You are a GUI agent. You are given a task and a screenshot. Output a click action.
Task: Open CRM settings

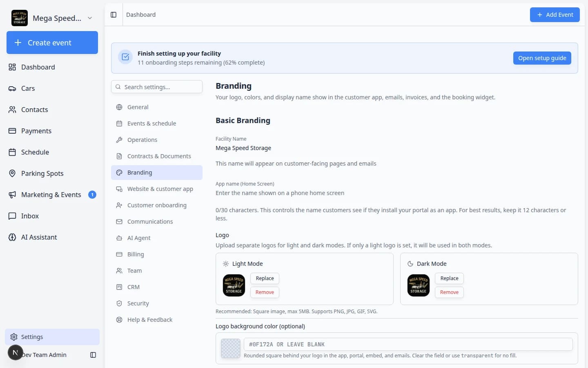pos(157,287)
